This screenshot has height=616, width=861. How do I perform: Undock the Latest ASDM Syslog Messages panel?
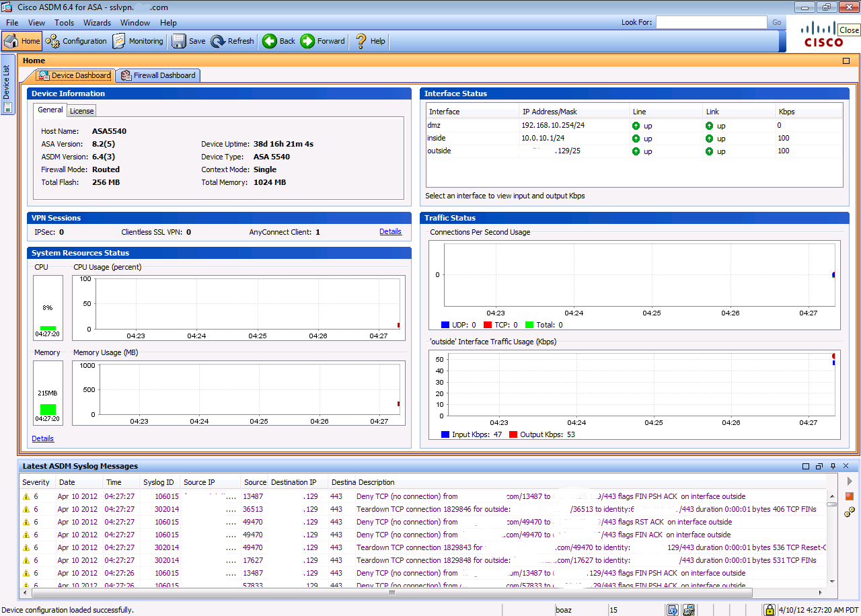[x=819, y=466]
